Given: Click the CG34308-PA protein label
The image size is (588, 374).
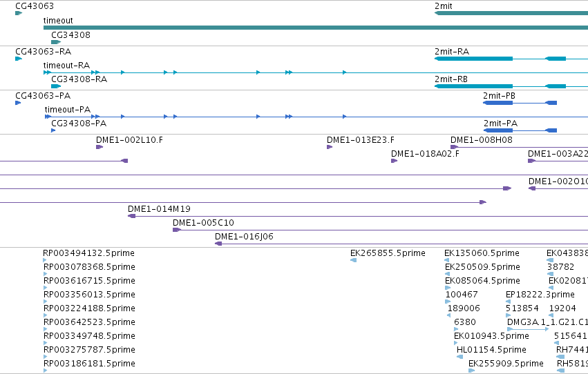Looking at the screenshot, I should (79, 124).
